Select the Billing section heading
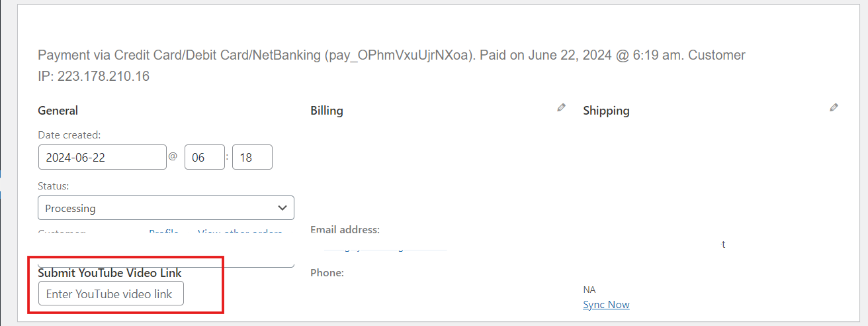Screen dimensions: 868x326 pyautogui.click(x=327, y=111)
